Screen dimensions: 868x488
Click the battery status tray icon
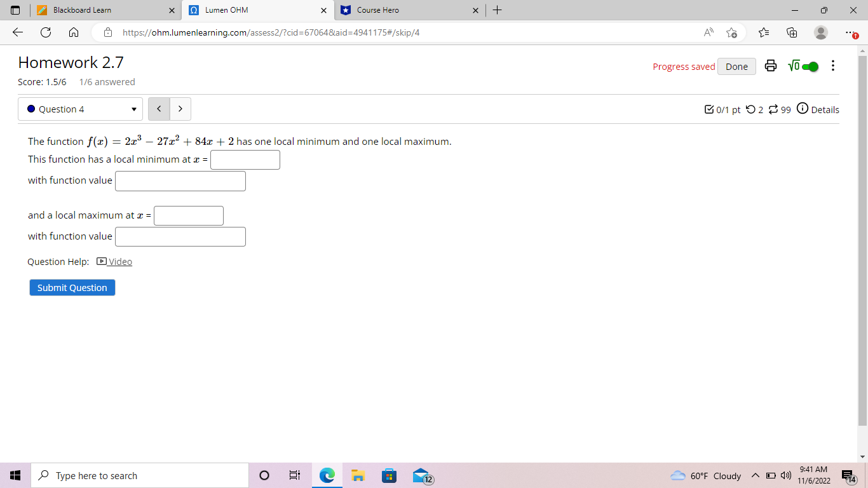click(771, 476)
